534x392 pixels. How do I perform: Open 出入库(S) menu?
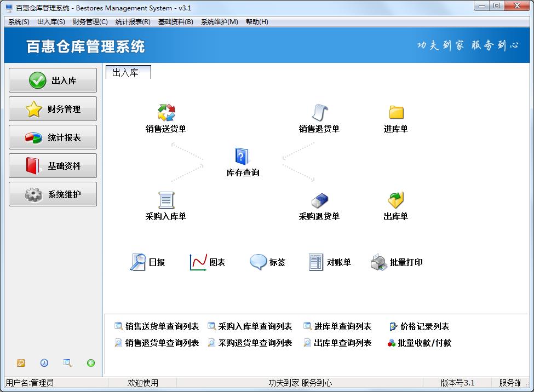(51, 22)
